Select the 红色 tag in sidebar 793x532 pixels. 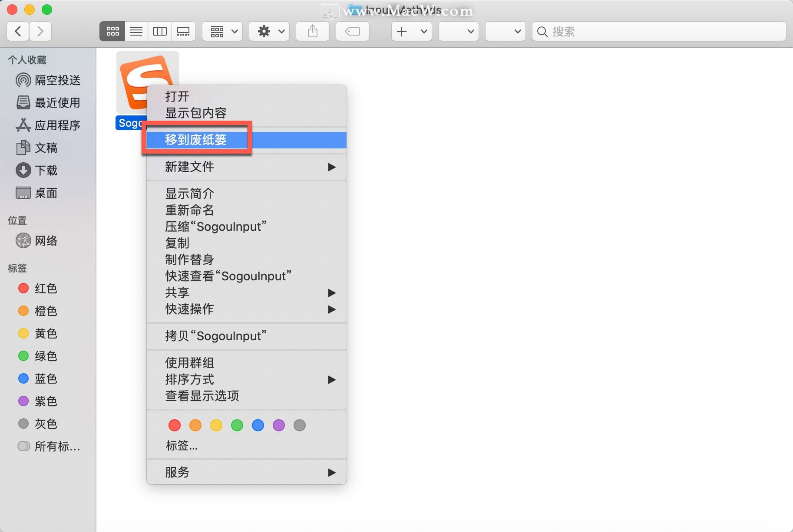coord(48,289)
